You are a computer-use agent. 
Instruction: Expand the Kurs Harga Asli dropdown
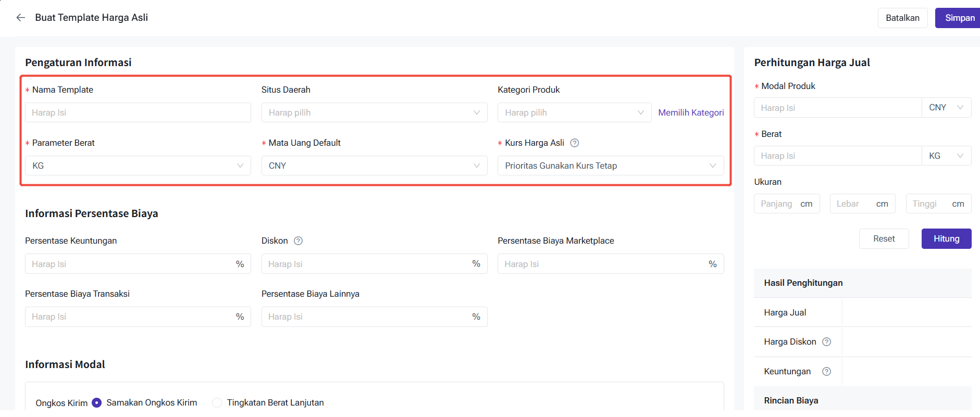click(610, 166)
